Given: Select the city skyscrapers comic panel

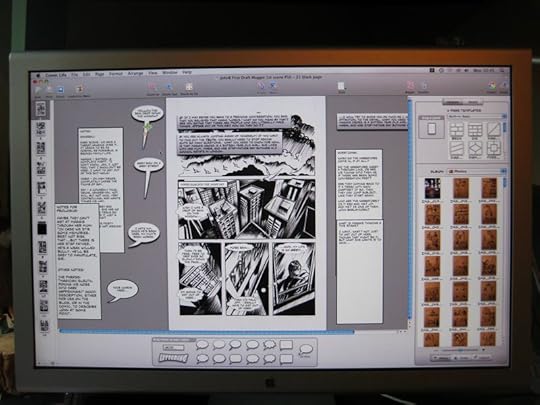Looking at the screenshot, I should [x=246, y=209].
